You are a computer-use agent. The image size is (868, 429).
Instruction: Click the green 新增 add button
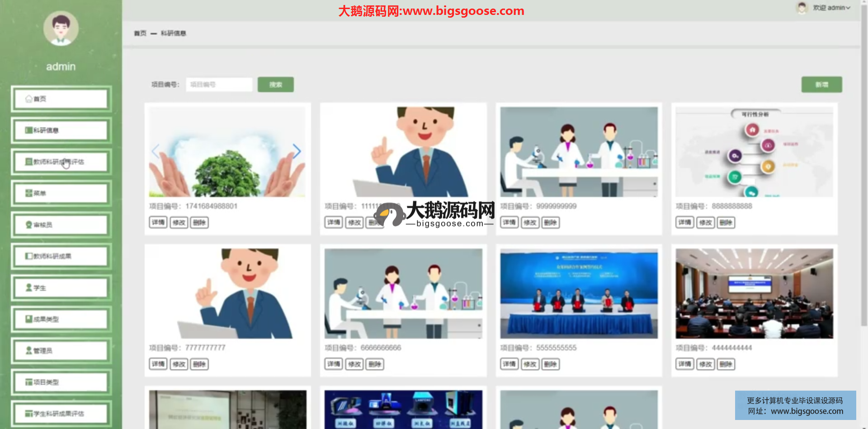coord(821,84)
